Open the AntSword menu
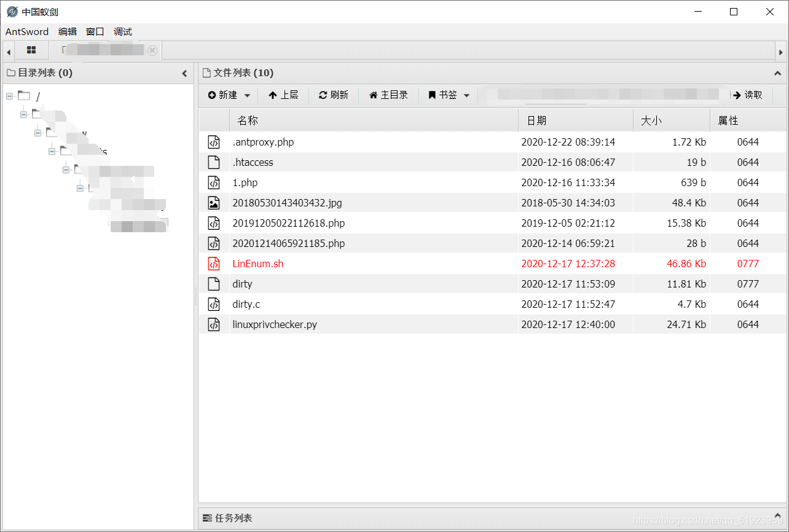Viewport: 789px width, 532px height. (27, 32)
